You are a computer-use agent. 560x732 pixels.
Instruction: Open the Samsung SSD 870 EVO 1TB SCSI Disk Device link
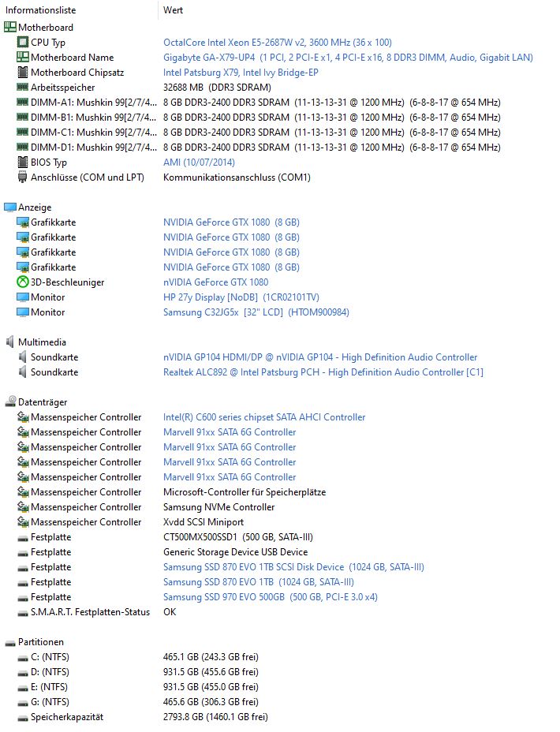click(293, 566)
